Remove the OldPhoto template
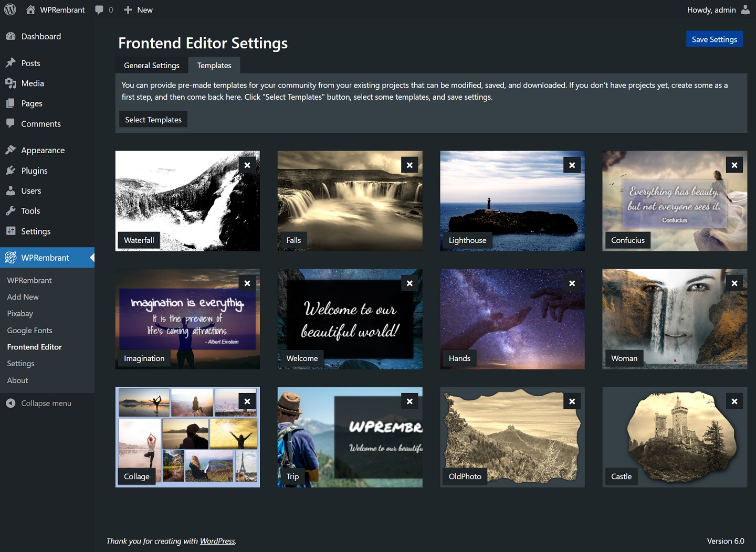Screen dimensions: 756x552 click(x=572, y=401)
